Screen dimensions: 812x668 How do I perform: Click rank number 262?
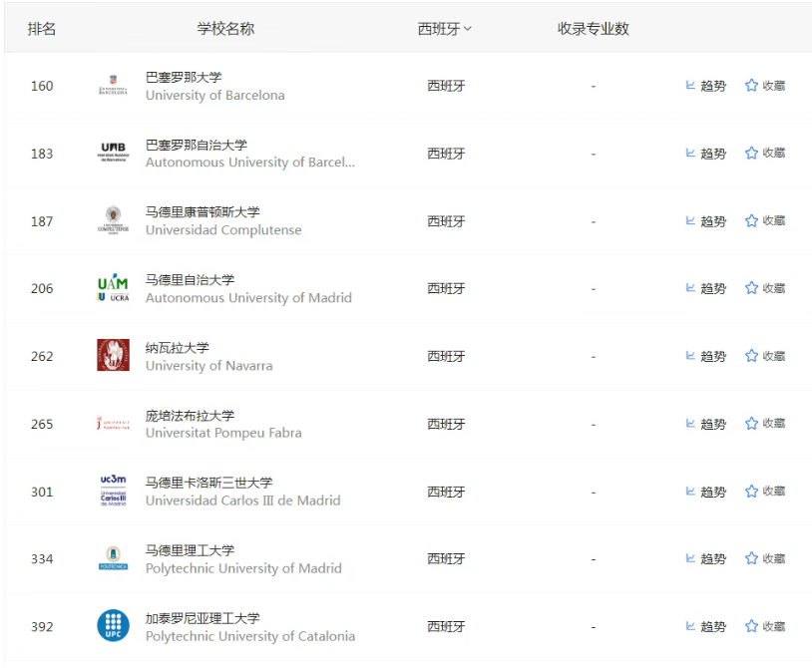point(42,357)
